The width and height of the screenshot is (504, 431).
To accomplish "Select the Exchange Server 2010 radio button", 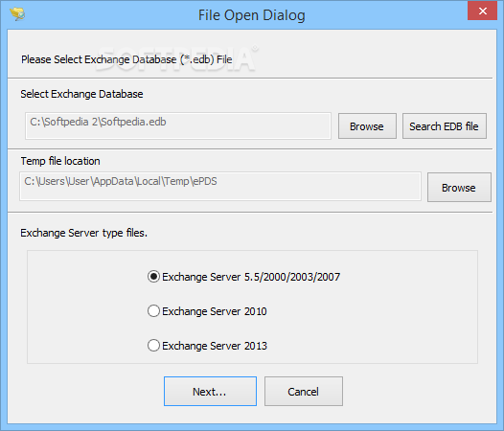I will (207, 311).
